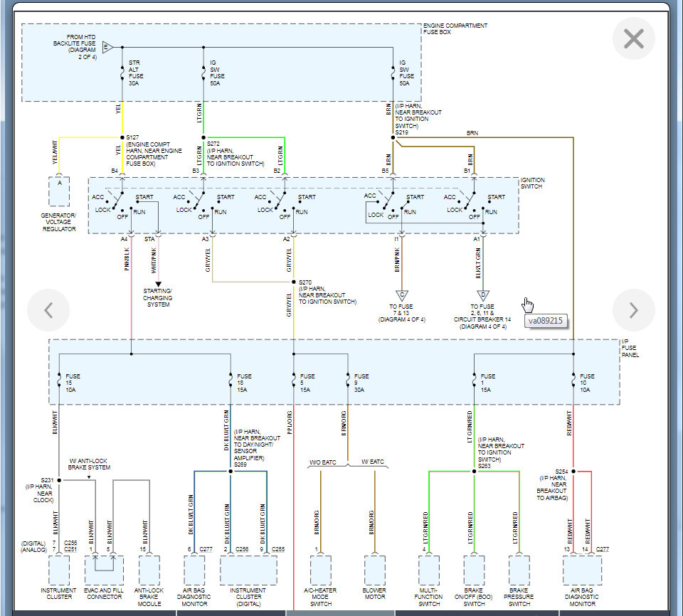Screen dimensions: 683x616
Task: Go to the previous diagram image
Action: [x=48, y=310]
